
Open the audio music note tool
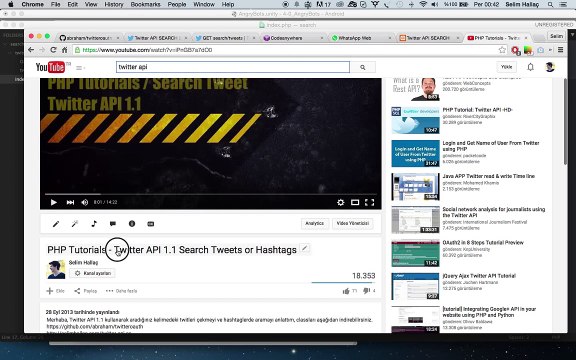94,224
